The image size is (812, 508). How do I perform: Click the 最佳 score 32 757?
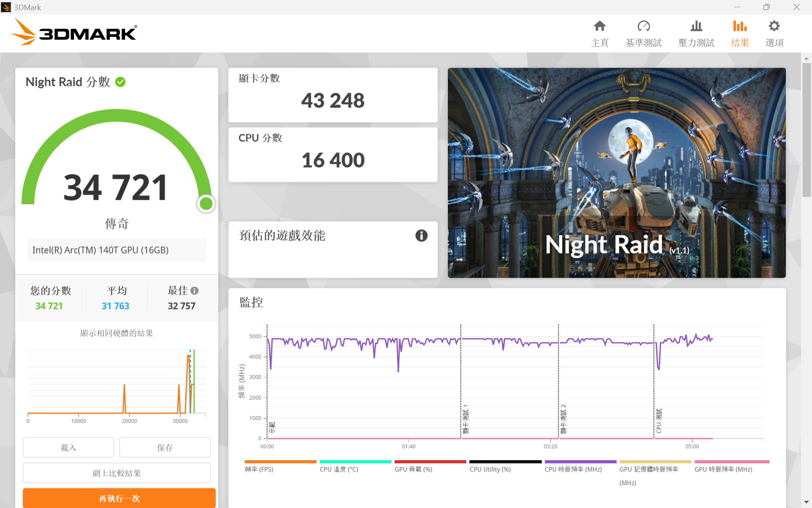click(181, 306)
